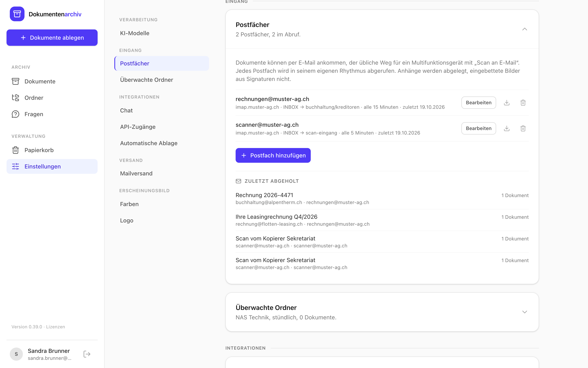Click the envelope icon beside Zuletzt abgeholt

(238, 181)
